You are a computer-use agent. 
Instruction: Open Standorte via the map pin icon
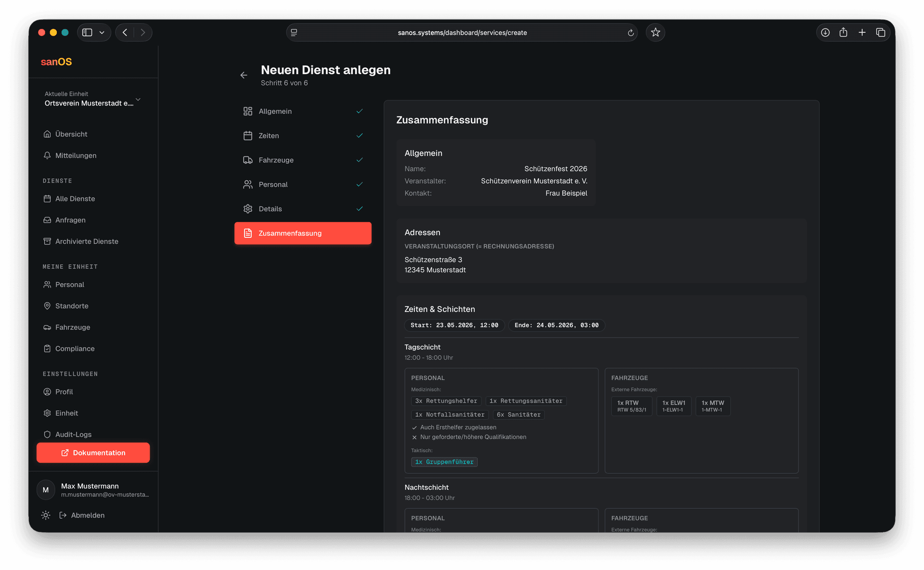tap(47, 306)
